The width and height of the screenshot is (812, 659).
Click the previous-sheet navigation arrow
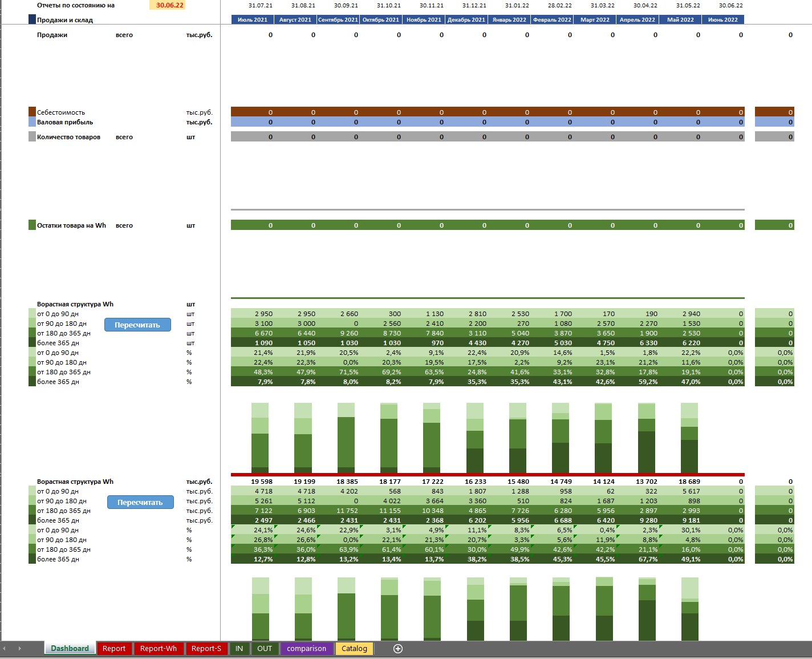coord(5,649)
